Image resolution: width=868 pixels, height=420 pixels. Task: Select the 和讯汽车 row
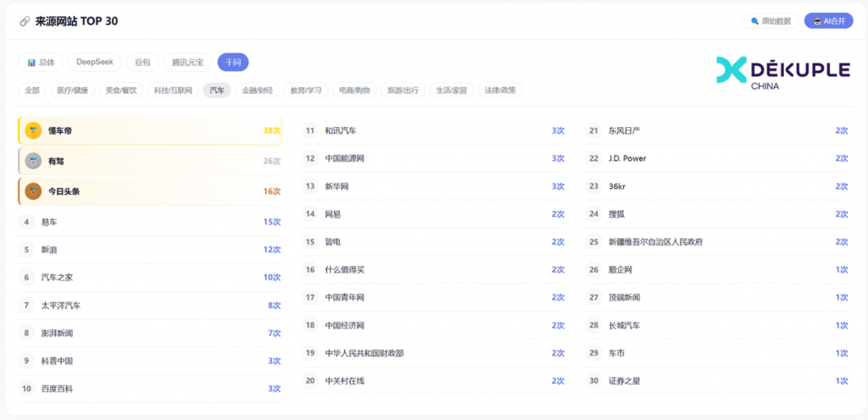(433, 130)
